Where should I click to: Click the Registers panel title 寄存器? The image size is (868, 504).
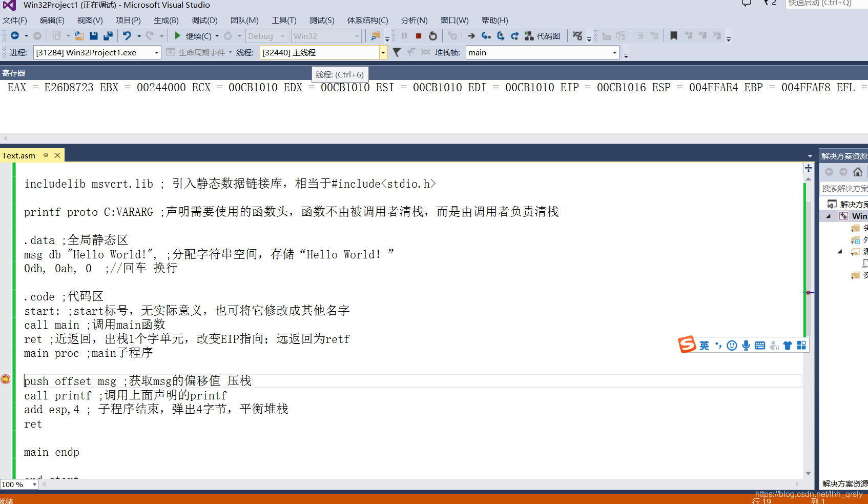pos(13,73)
